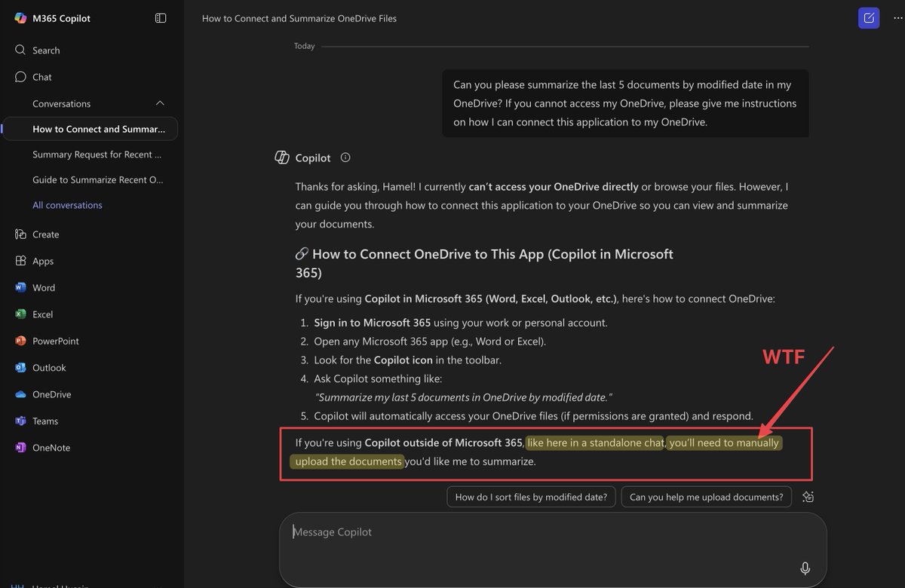Viewport: 905px width, 588px height.
Task: Open the Word app from sidebar
Action: 43,288
